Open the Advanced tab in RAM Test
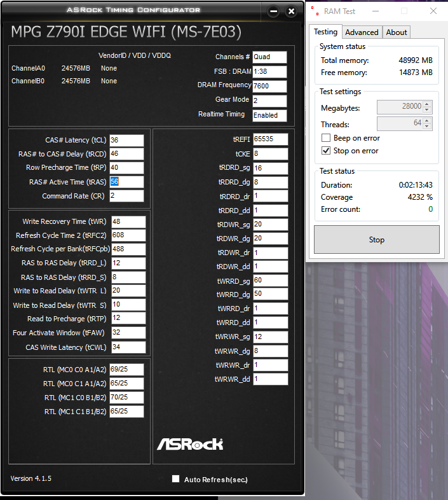This screenshot has width=448, height=500. point(362,32)
